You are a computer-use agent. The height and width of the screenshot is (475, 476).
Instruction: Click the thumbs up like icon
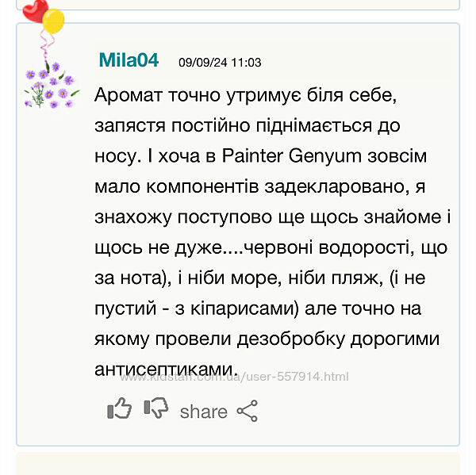(x=119, y=408)
